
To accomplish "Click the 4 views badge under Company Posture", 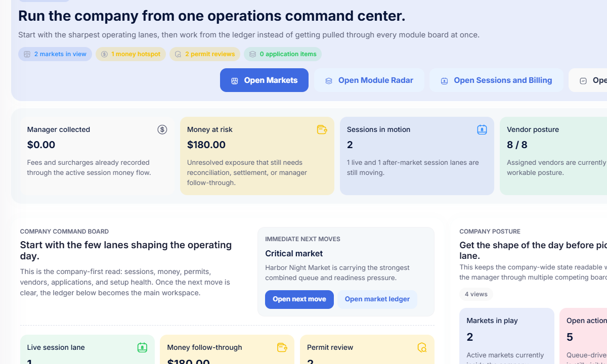I will click(476, 294).
